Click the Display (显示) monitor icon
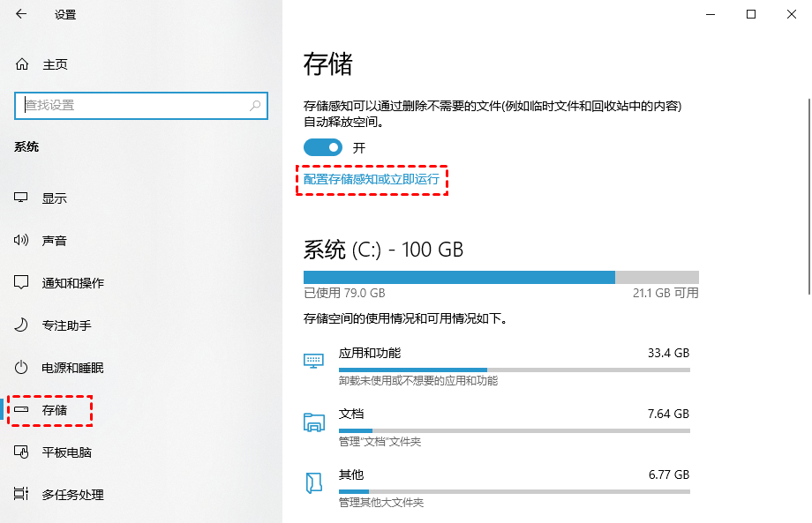 [22, 198]
